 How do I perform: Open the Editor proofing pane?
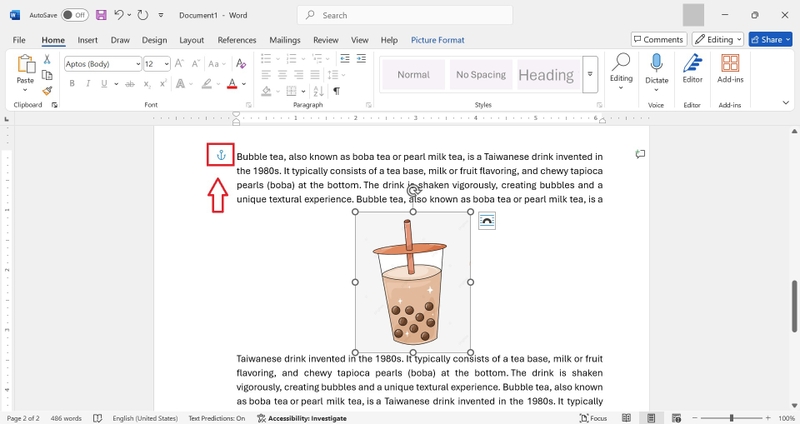click(692, 68)
